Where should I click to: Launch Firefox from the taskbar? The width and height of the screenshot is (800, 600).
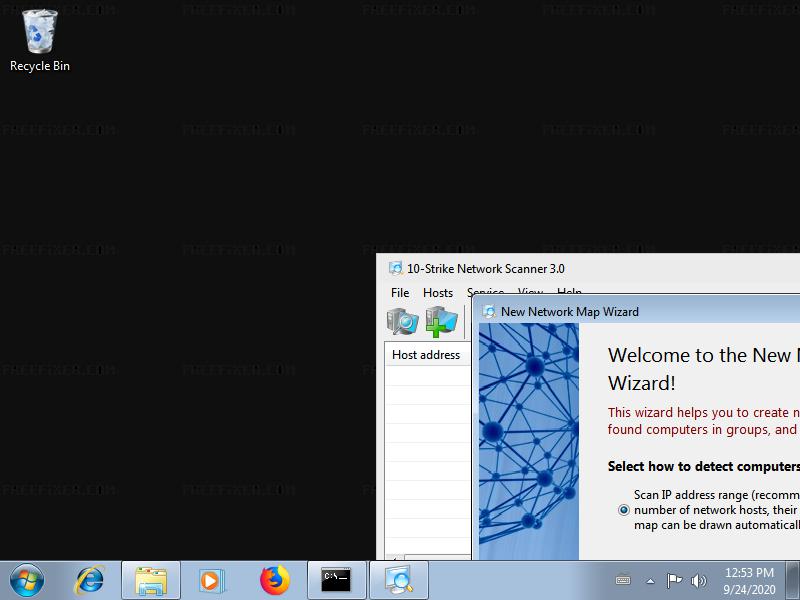pyautogui.click(x=274, y=580)
